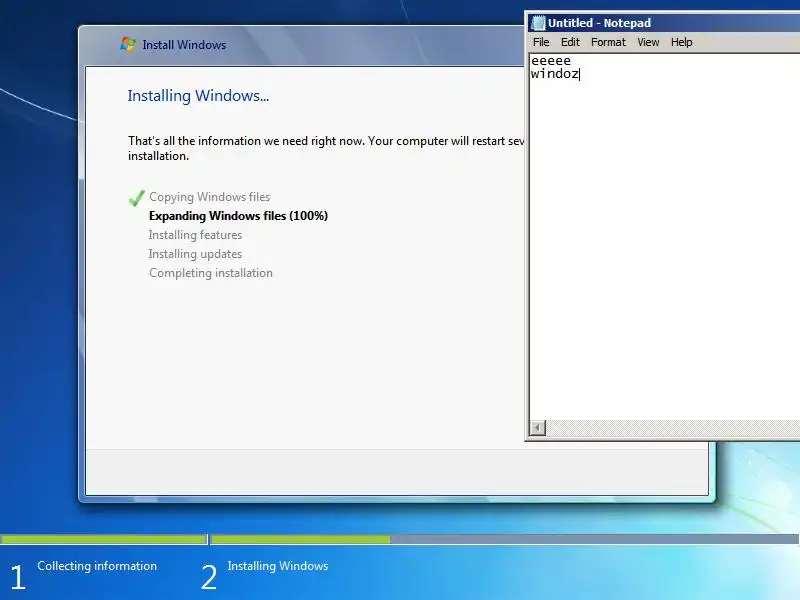
Task: Open the File menu in Notepad
Action: click(541, 42)
